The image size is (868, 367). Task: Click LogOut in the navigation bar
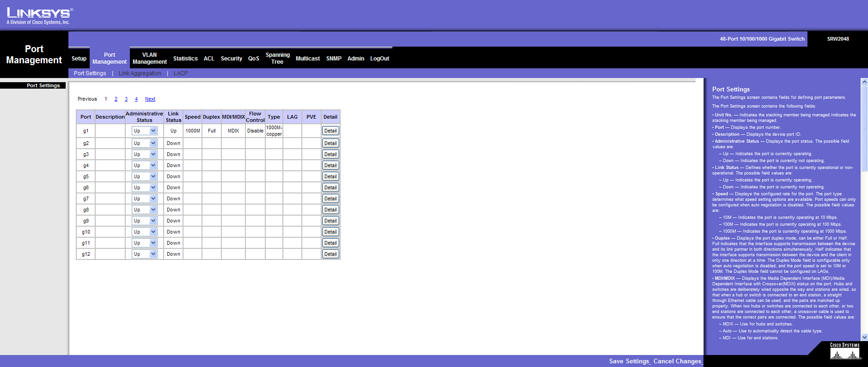pos(379,59)
